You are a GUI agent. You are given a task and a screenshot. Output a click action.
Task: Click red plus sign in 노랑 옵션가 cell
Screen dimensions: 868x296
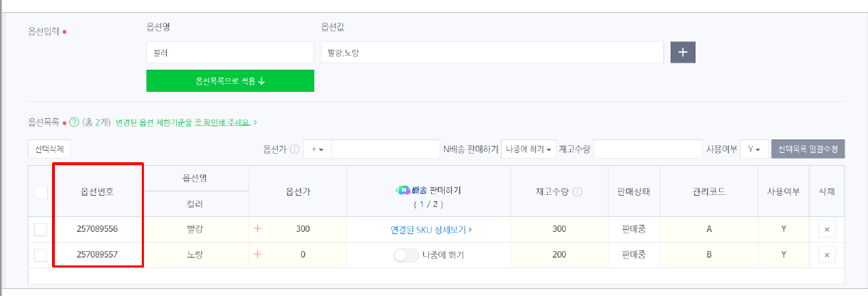tap(258, 254)
